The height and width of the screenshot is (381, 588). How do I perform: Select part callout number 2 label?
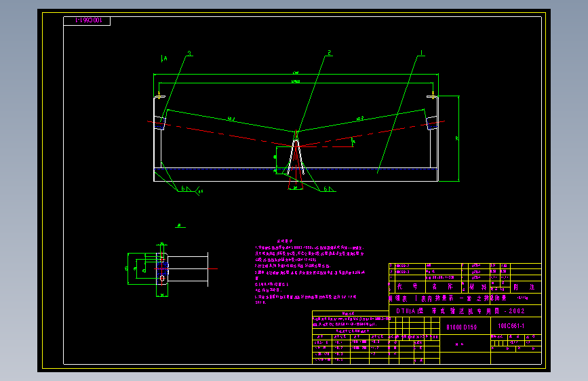[329, 53]
